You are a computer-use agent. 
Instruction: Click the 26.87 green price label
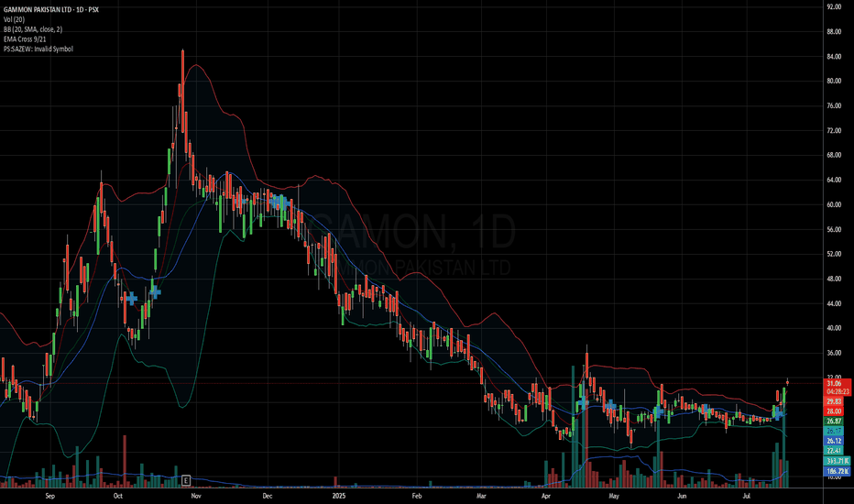833,422
